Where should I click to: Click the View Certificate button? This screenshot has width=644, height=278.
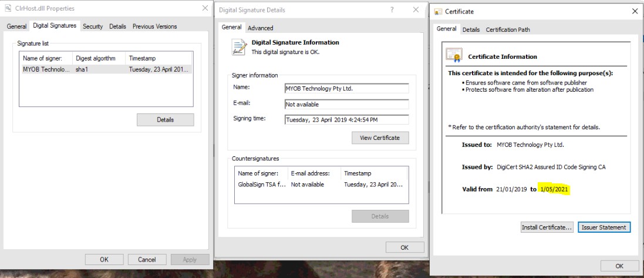(380, 138)
